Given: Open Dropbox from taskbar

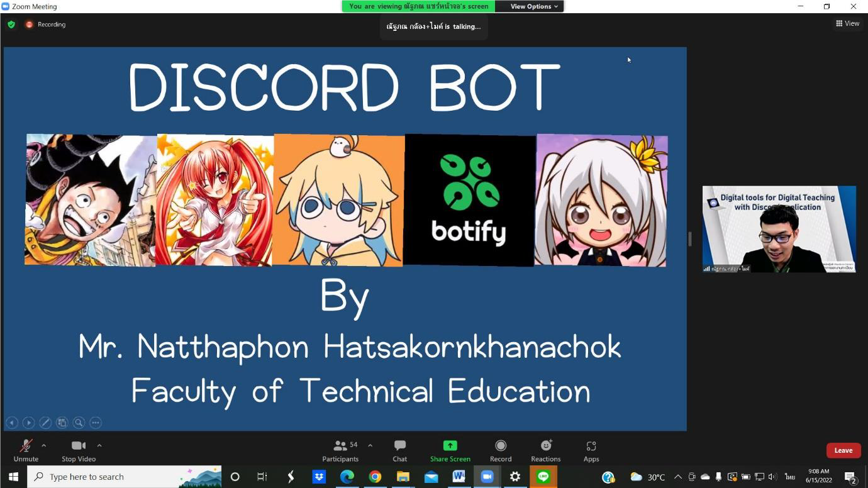Looking at the screenshot, I should (319, 477).
